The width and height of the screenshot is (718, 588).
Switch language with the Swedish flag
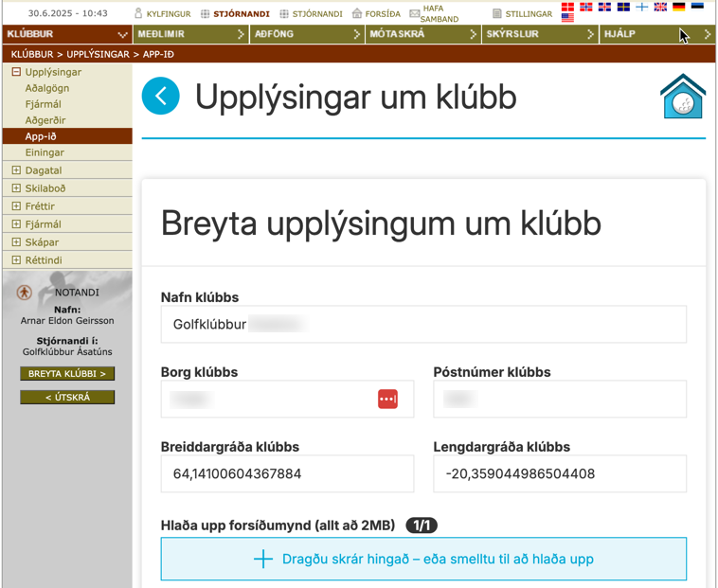[x=623, y=7]
